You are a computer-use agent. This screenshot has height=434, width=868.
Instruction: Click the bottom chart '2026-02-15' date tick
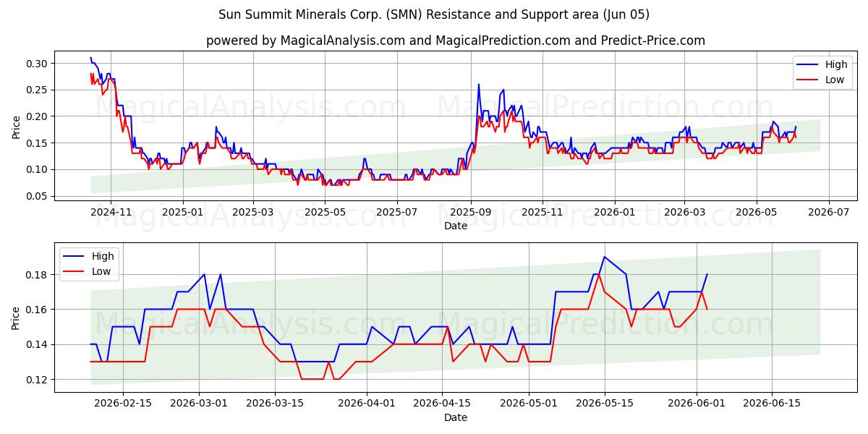tap(123, 403)
